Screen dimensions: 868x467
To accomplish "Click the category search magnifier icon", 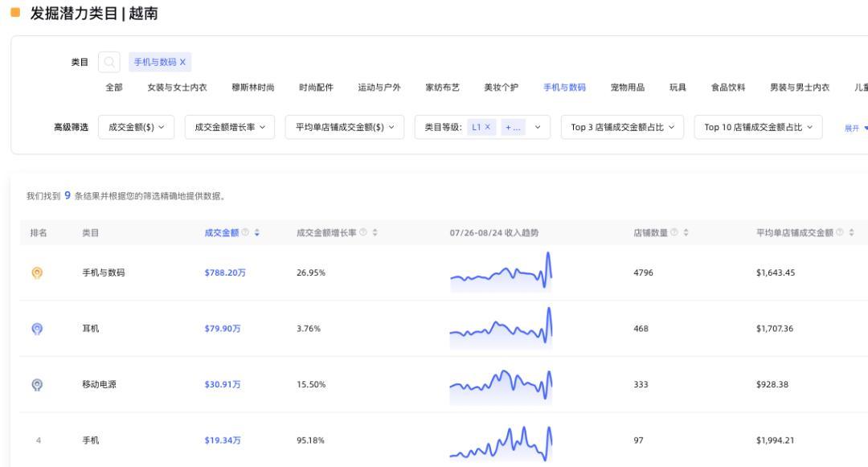I will [109, 62].
